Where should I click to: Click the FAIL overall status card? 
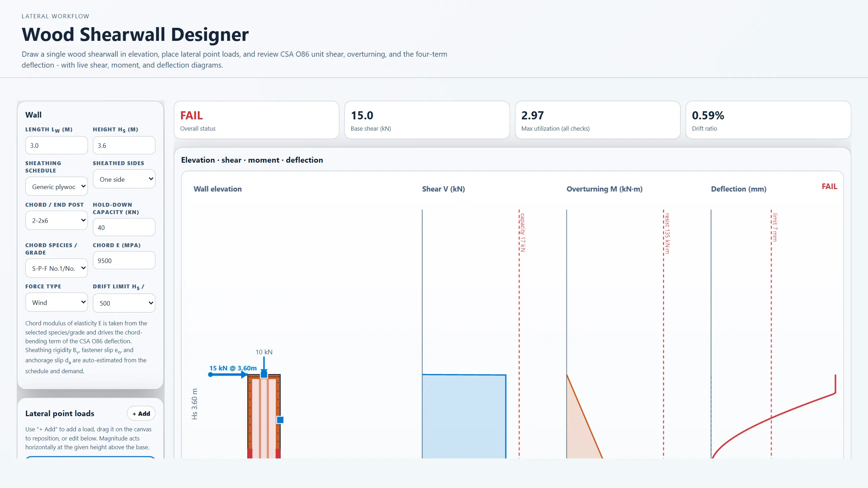pos(256,120)
